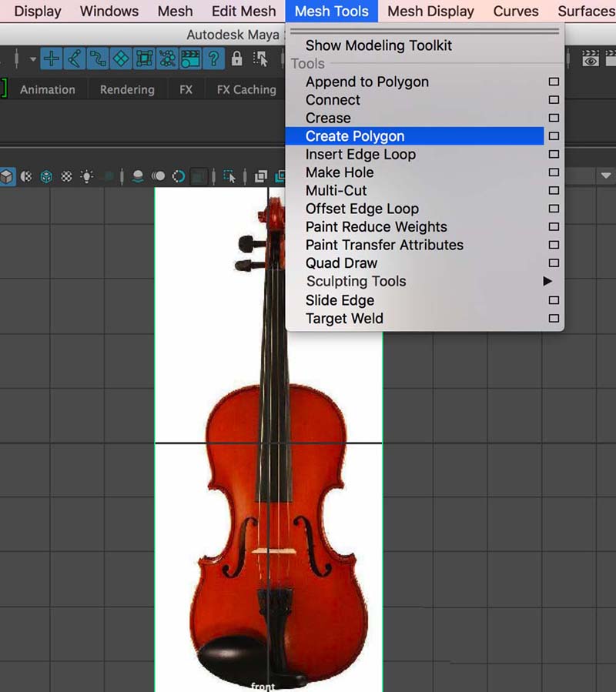Viewport: 616px width, 692px height.
Task: Click the render clapperboard selection mask icon
Action: tap(189, 59)
